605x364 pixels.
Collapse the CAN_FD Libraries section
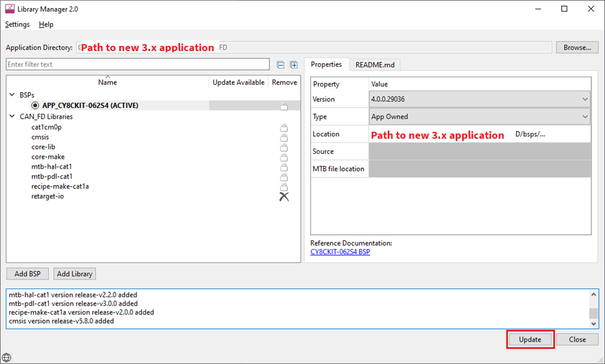11,116
